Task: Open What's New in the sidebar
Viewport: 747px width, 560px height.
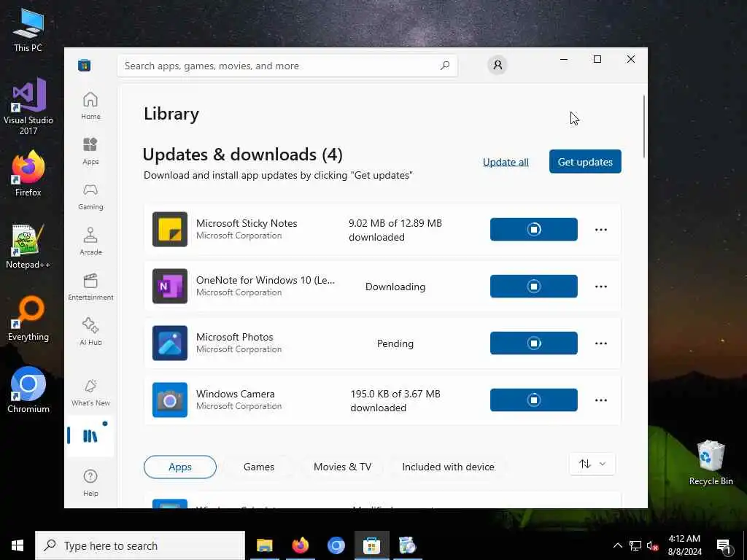Action: point(90,392)
